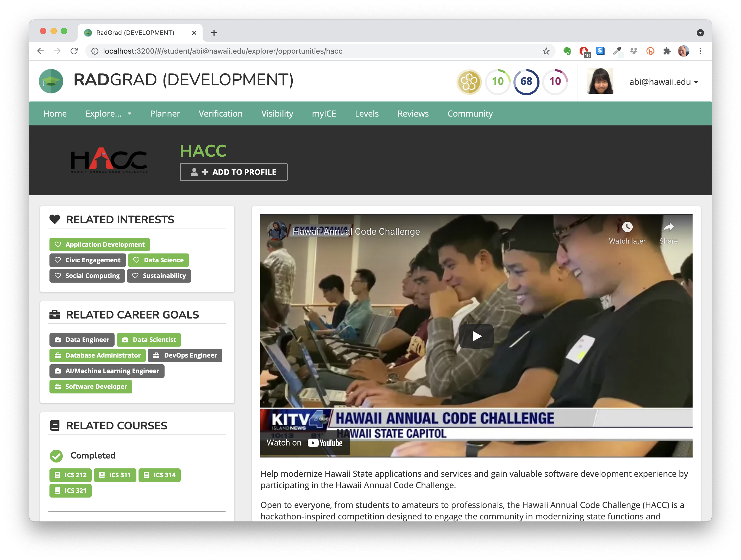Image resolution: width=741 pixels, height=560 pixels.
Task: Click the student profile photo
Action: tap(600, 81)
